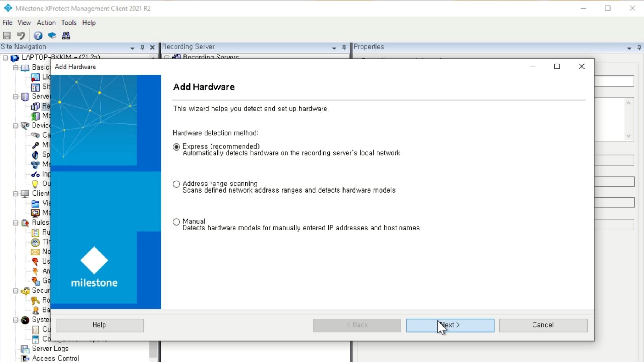The width and height of the screenshot is (644, 362).
Task: Collapse the Security tree node
Action: pyautogui.click(x=15, y=291)
